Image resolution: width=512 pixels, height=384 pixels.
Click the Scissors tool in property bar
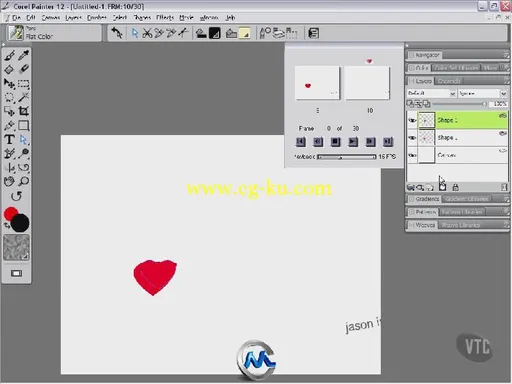[x=147, y=33]
